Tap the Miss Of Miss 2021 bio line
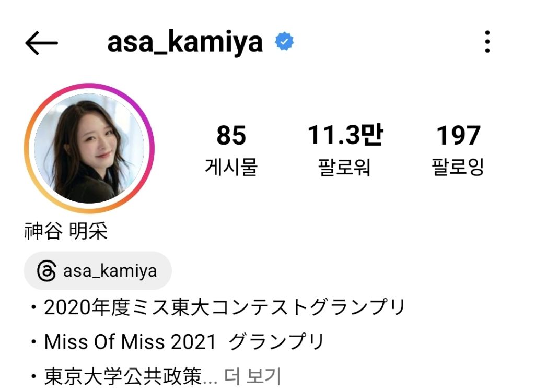 (177, 341)
